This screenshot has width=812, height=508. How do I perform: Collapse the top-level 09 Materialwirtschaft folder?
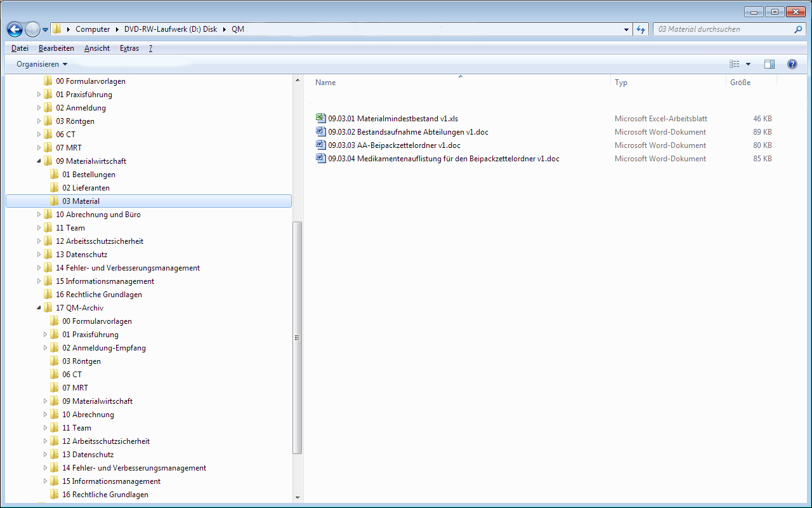pyautogui.click(x=39, y=161)
